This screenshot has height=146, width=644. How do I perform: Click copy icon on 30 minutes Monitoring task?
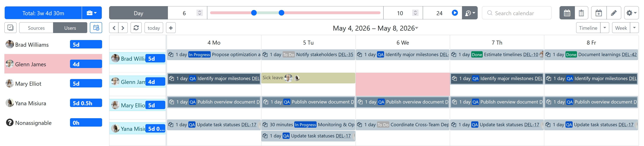[x=265, y=124]
